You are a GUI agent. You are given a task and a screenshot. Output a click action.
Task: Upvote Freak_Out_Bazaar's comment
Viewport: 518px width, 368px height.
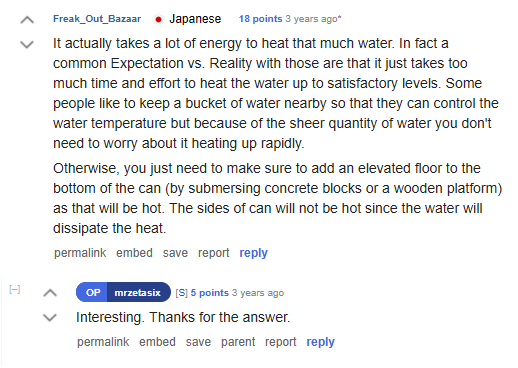click(27, 21)
